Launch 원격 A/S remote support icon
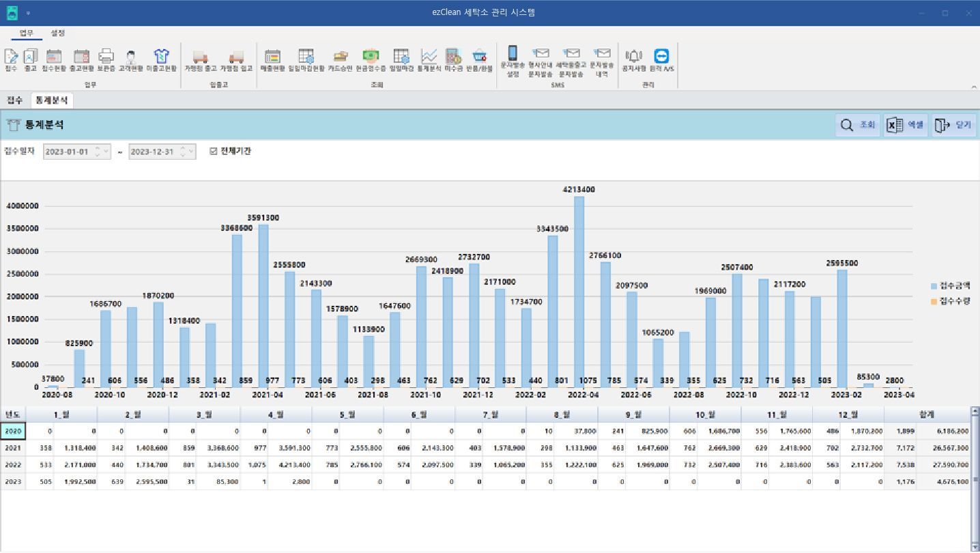Screen dimensions: 980x553 coord(661,61)
